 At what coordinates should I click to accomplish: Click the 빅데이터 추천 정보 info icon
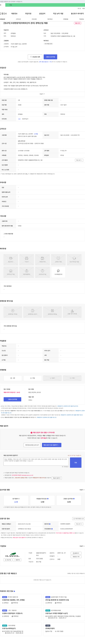[14, 591]
